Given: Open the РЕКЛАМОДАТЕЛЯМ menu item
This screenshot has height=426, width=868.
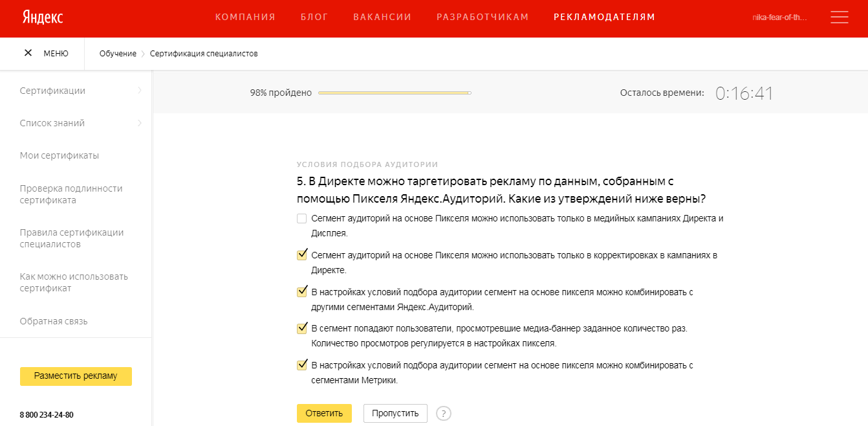Looking at the screenshot, I should 603,17.
